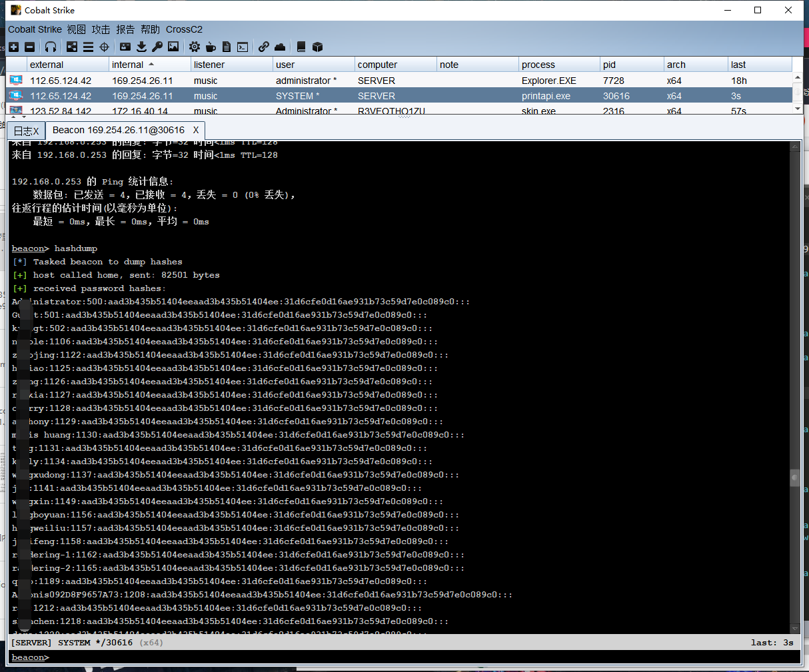The width and height of the screenshot is (809, 672).
Task: Click the administrator * user cell
Action: point(314,80)
